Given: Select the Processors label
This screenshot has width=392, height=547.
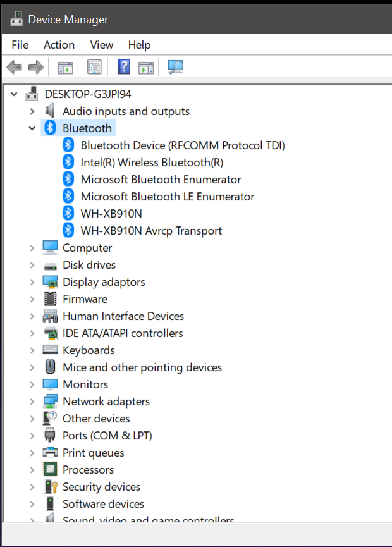Looking at the screenshot, I should coord(88,470).
